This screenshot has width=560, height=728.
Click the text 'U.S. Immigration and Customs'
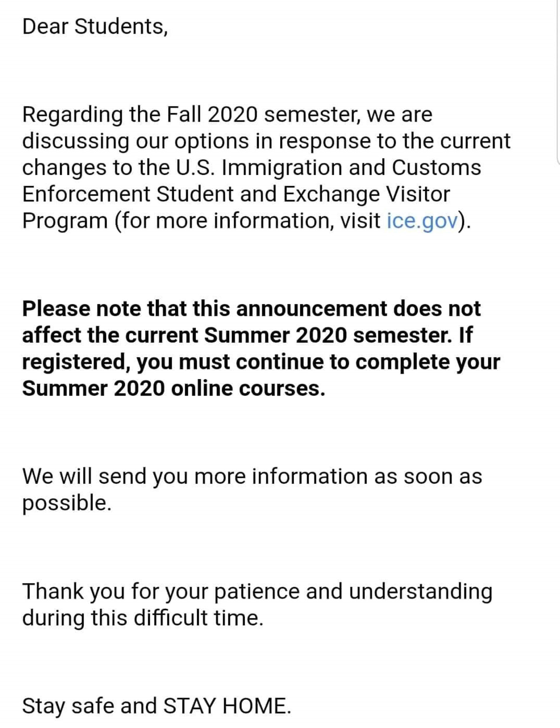328,168
